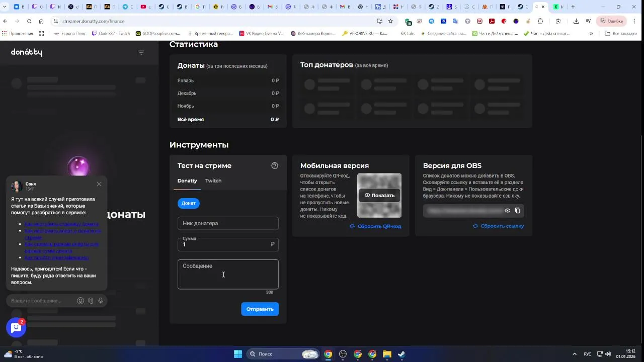This screenshot has width=644, height=362.
Task: Reveal the hidden OBS link via eye icon
Action: [x=507, y=211]
